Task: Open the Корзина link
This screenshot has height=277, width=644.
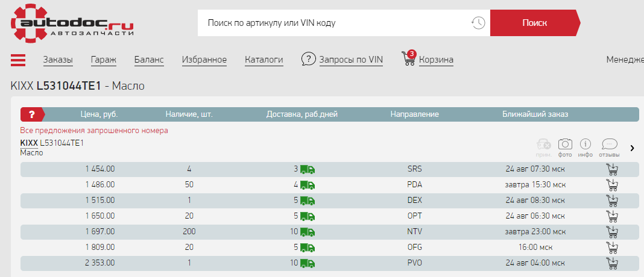Action: (x=436, y=60)
